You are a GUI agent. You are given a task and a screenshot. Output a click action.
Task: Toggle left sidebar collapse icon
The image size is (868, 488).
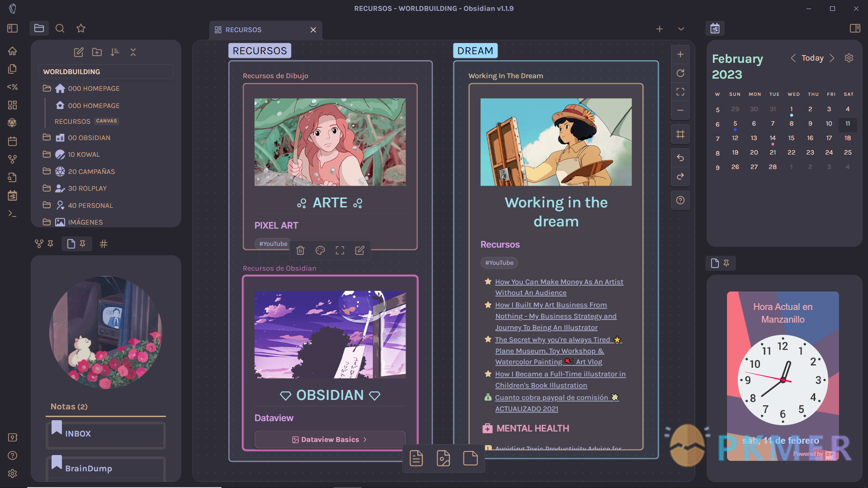coord(13,28)
